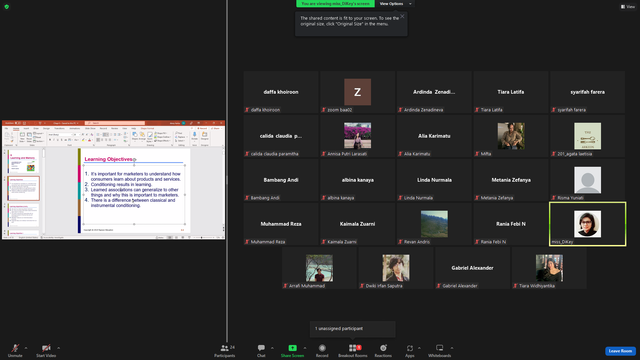
Task: Click the Bold icon in PowerPoint ribbon
Action: point(50,140)
